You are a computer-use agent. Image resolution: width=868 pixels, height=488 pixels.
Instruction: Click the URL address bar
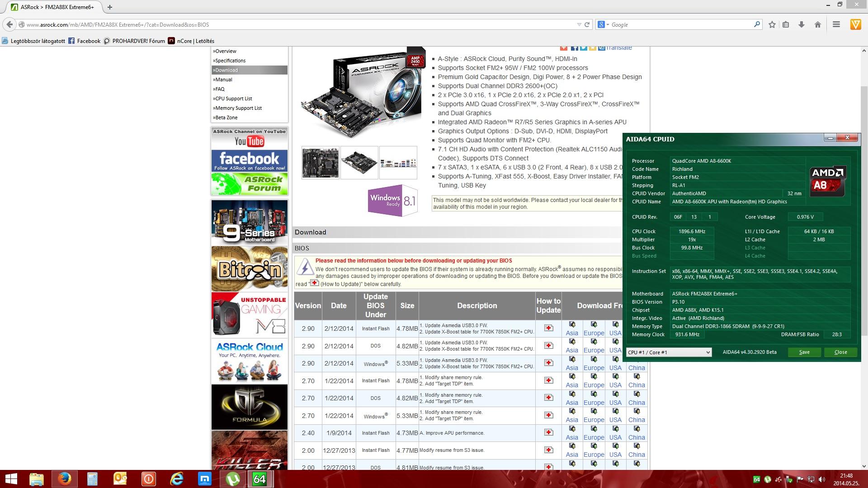pyautogui.click(x=298, y=24)
